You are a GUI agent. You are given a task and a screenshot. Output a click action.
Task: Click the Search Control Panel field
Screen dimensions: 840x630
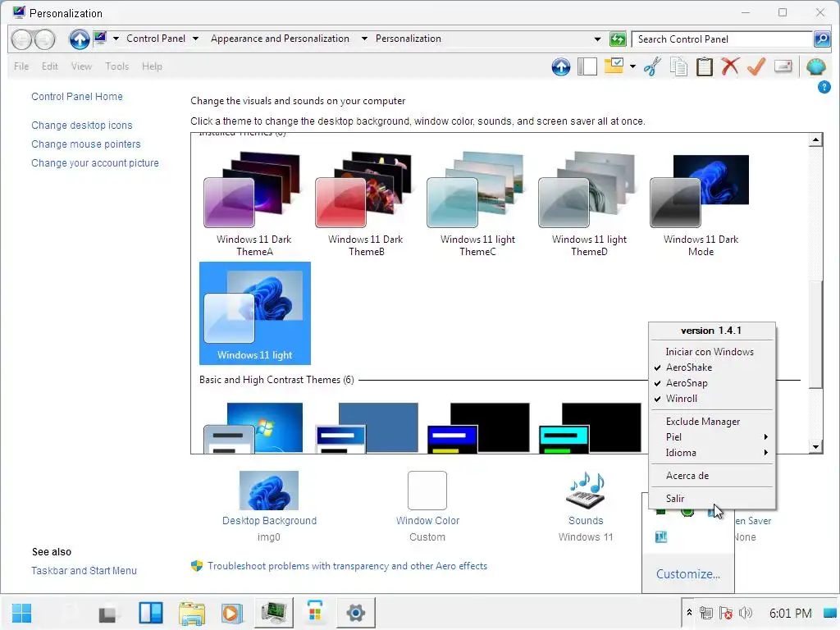point(723,39)
